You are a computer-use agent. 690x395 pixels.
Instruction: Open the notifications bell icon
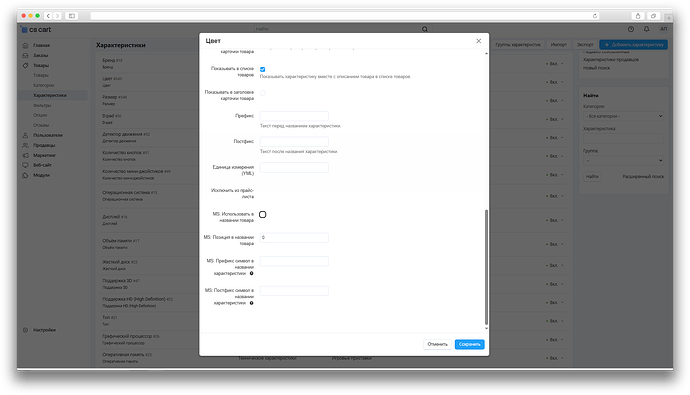(646, 29)
